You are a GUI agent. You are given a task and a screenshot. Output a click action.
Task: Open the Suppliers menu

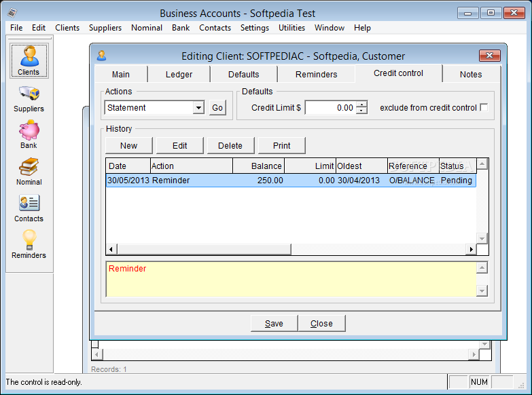pyautogui.click(x=105, y=28)
